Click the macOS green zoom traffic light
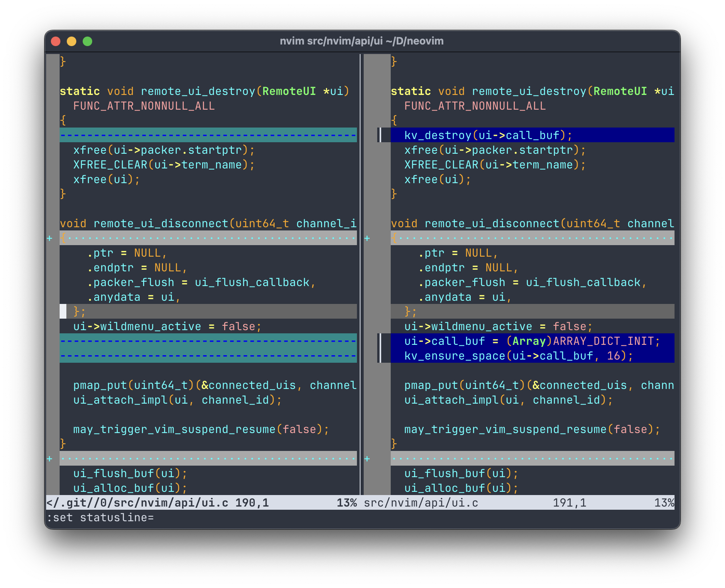 (x=87, y=41)
